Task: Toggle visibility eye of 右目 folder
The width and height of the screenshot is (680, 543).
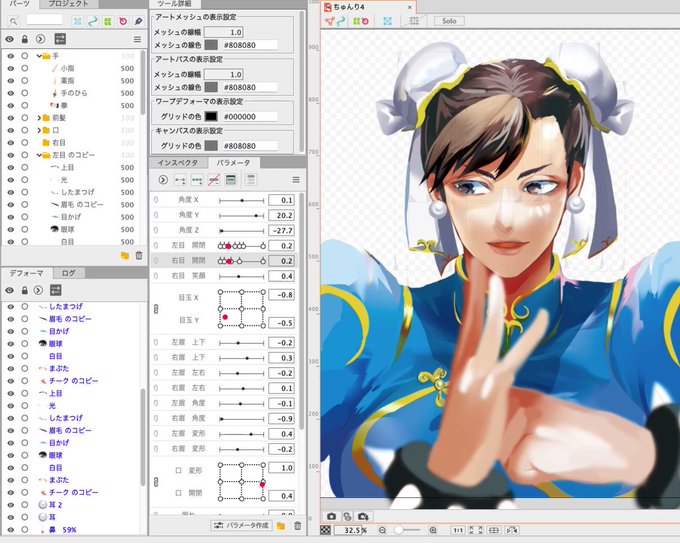Action: pos(11,142)
